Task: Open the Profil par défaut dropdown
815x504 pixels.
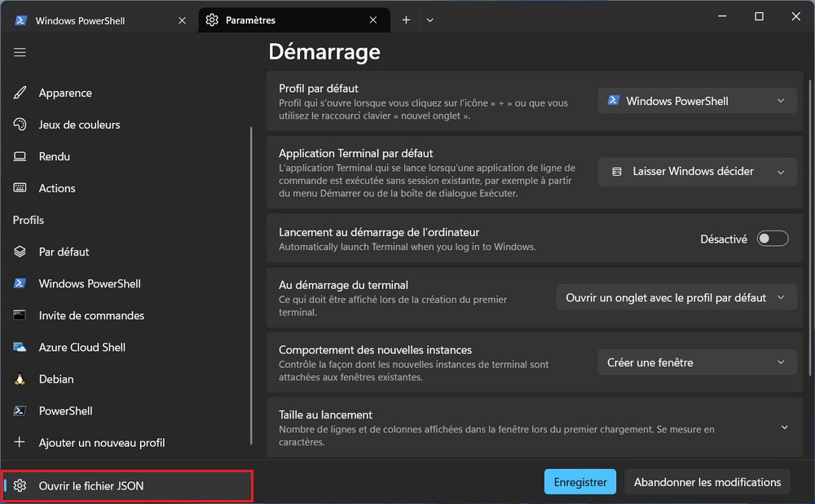Action: [x=697, y=101]
